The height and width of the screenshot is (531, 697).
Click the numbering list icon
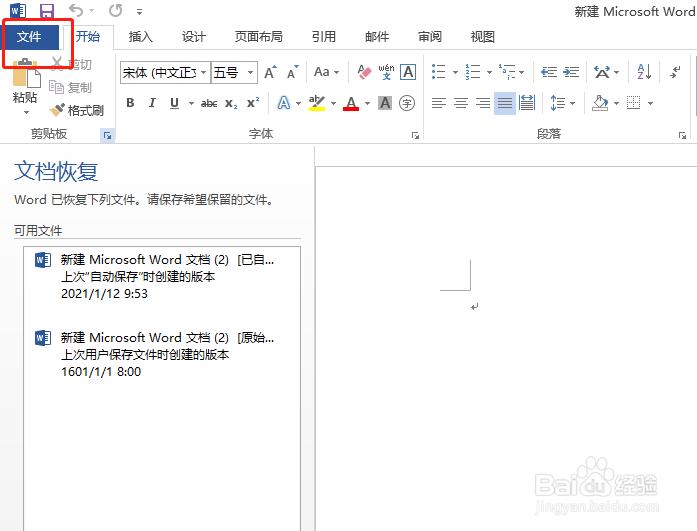coord(473,72)
